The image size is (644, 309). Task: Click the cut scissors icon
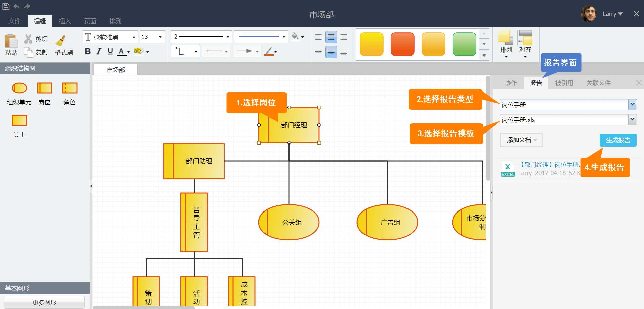pyautogui.click(x=28, y=39)
